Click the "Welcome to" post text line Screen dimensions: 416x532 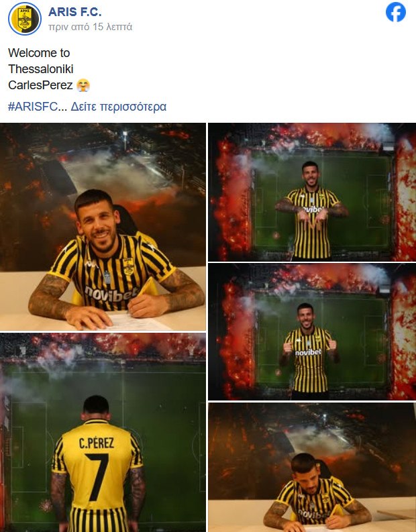(39, 53)
